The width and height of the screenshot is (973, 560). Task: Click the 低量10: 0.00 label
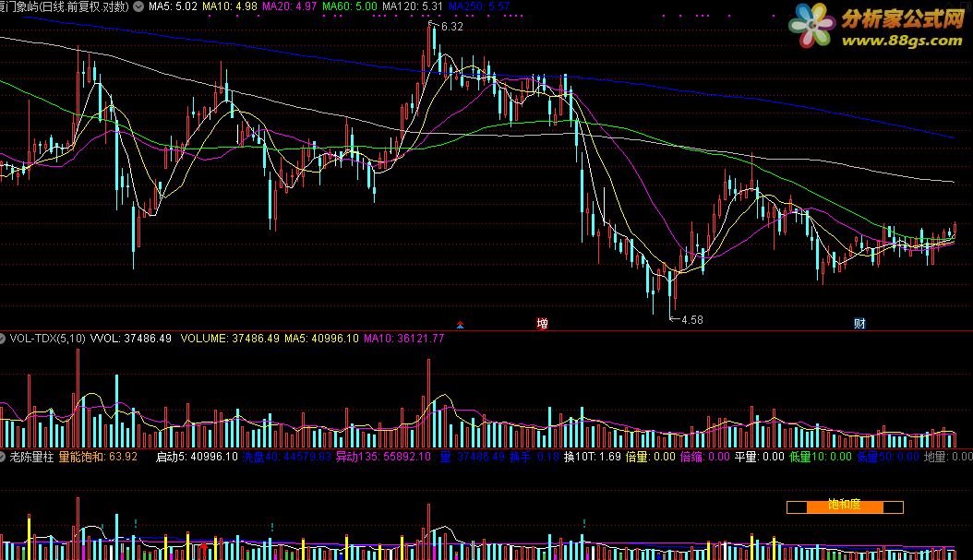(821, 457)
